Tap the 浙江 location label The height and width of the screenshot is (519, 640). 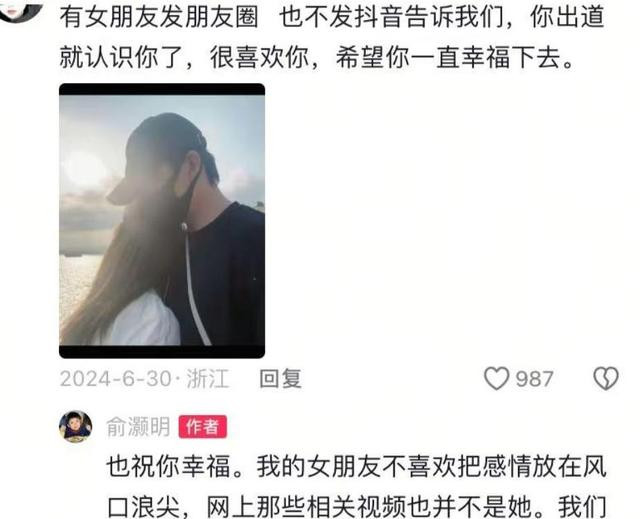(207, 379)
